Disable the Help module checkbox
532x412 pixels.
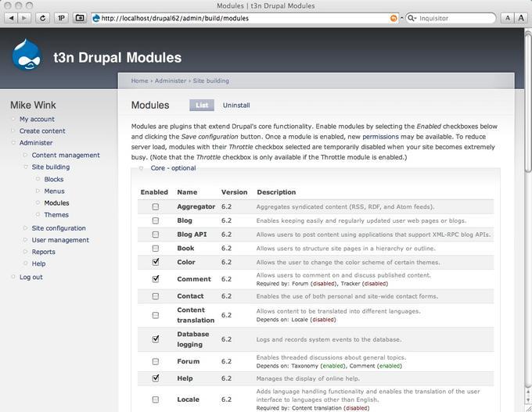coord(156,378)
